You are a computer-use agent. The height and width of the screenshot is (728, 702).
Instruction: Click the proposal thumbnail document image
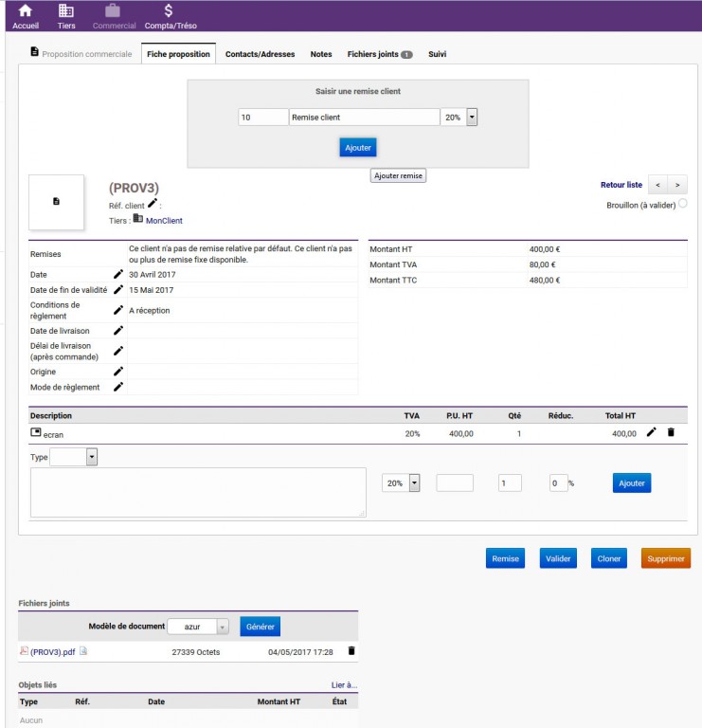click(x=56, y=202)
